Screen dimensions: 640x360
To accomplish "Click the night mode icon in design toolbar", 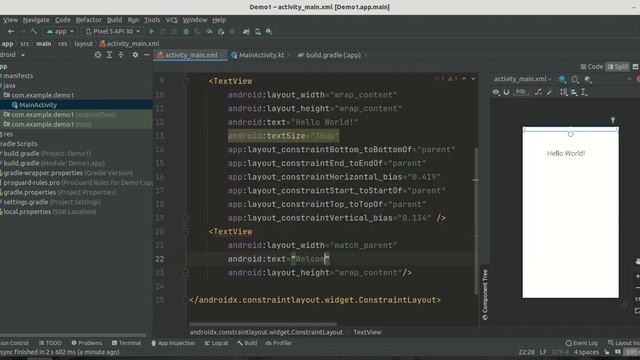I will tap(588, 79).
